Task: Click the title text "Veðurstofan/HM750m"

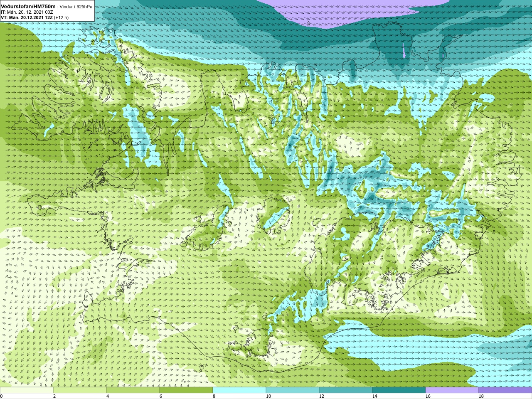Action: (28, 6)
